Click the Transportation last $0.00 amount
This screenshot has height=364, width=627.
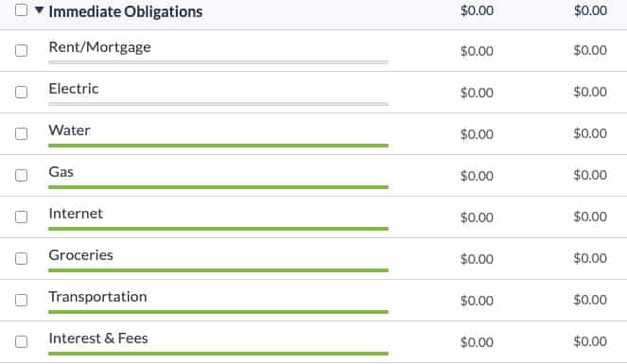click(x=590, y=300)
